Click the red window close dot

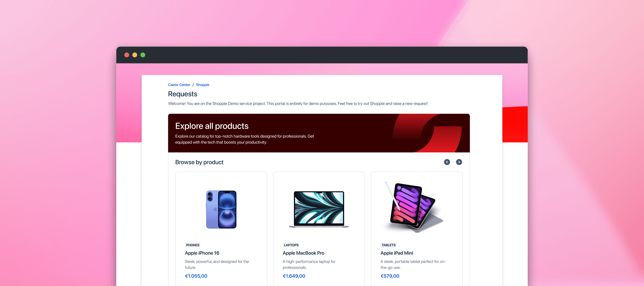click(127, 55)
